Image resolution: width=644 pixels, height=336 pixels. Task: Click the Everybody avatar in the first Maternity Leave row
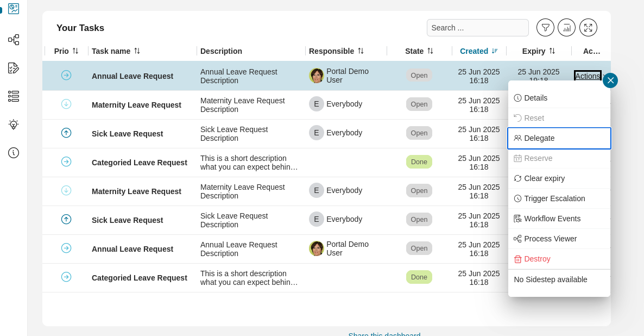tap(316, 104)
